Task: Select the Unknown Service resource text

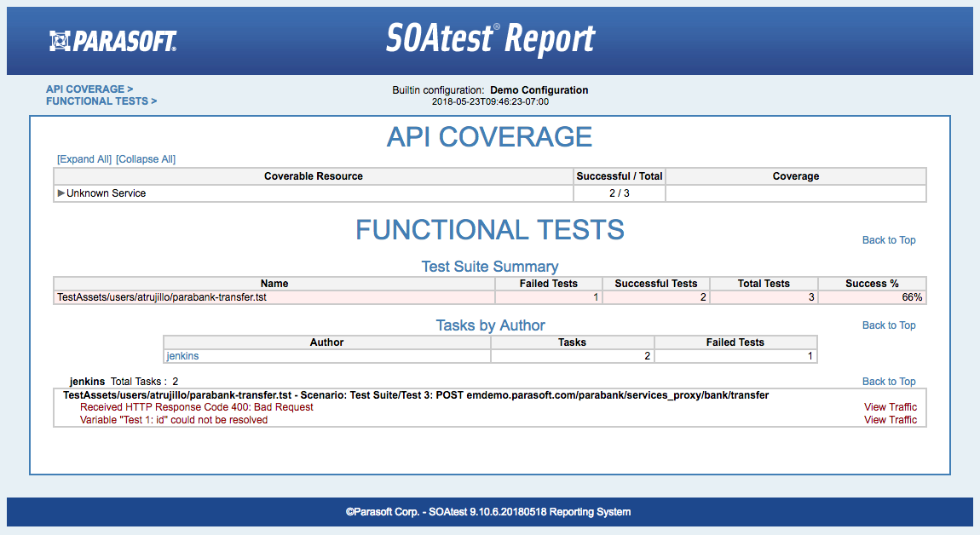Action: pos(107,193)
